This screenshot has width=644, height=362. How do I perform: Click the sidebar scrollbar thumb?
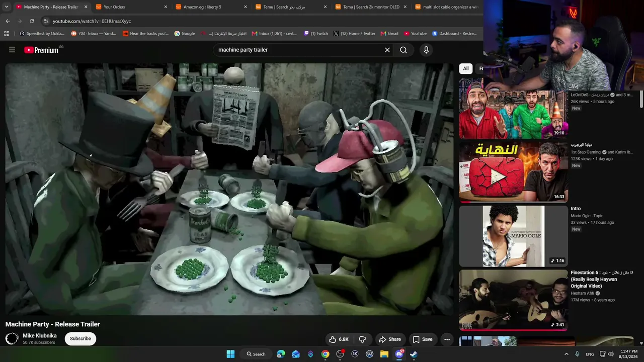[641, 99]
